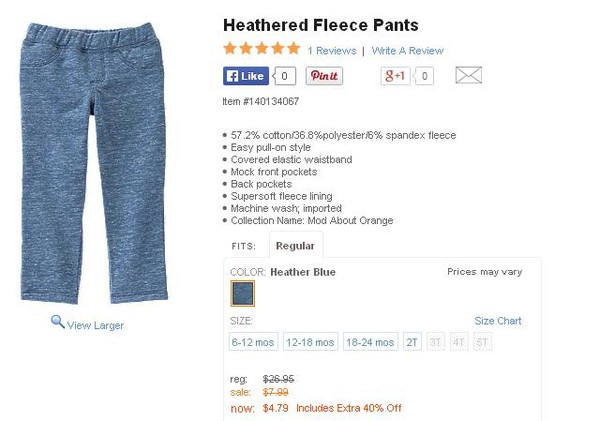Click the magnifier icon beside View Larger

pos(58,322)
